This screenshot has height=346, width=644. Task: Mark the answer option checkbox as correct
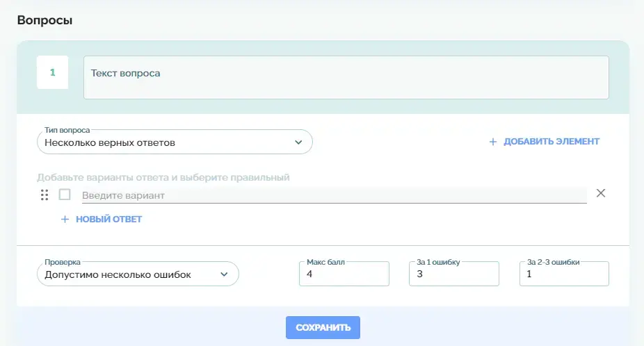pos(65,195)
